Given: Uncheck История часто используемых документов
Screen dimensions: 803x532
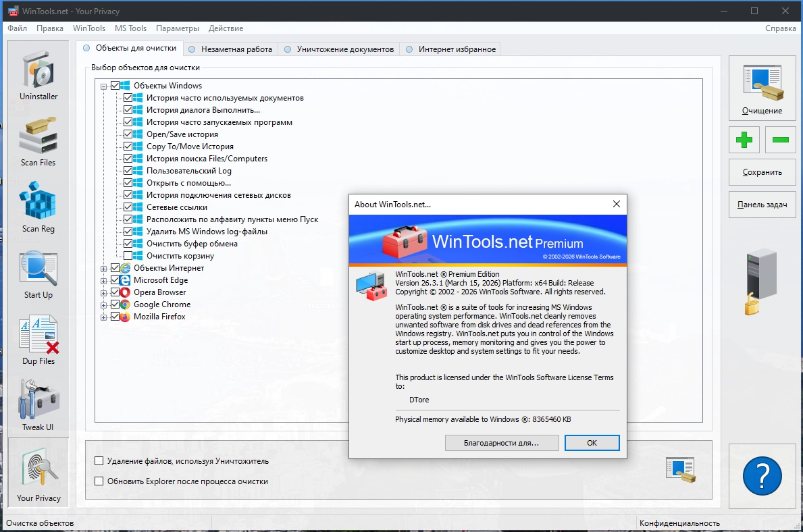Looking at the screenshot, I should pyautogui.click(x=128, y=98).
